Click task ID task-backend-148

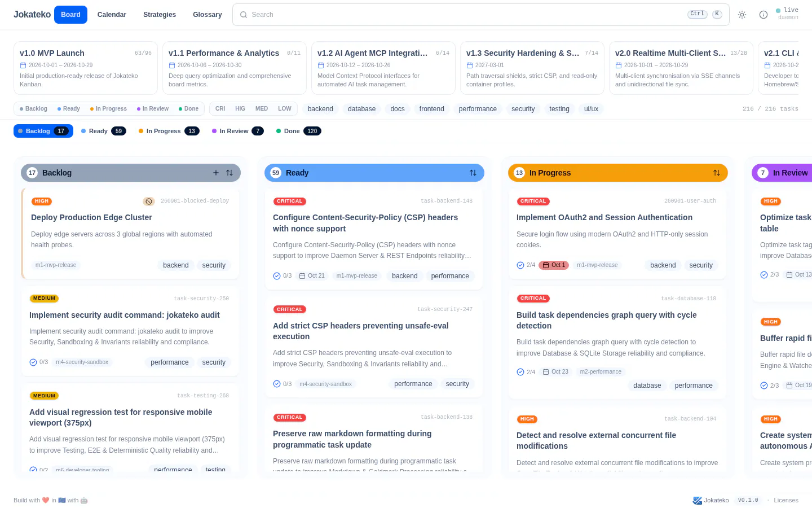(x=447, y=201)
